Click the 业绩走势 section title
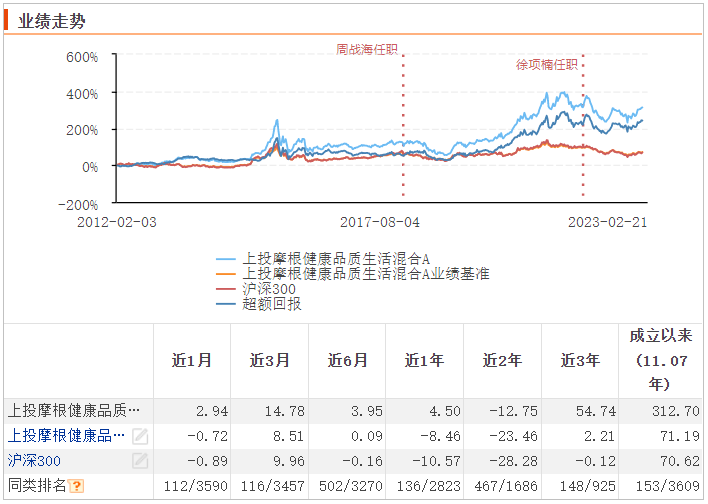Image resolution: width=708 pixels, height=504 pixels. coord(51,21)
